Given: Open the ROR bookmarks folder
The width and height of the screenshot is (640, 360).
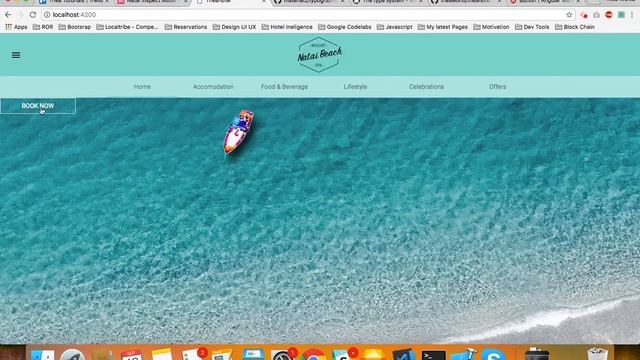Looking at the screenshot, I should click(43, 27).
